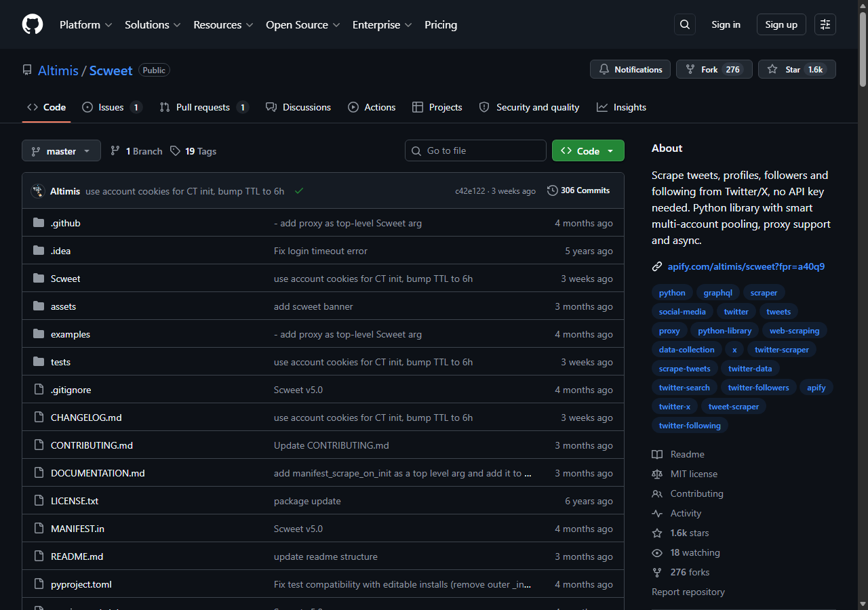868x610 pixels.
Task: Click the link icon beside apify URL
Action: pos(657,266)
